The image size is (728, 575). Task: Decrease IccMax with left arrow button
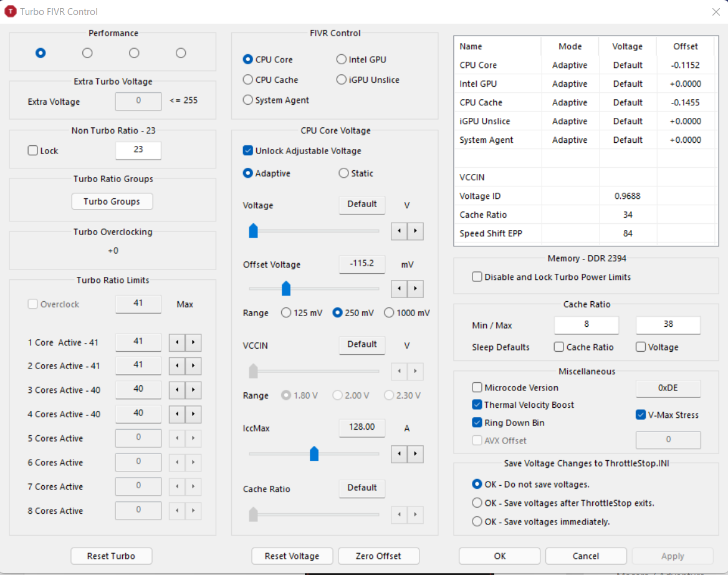point(400,453)
